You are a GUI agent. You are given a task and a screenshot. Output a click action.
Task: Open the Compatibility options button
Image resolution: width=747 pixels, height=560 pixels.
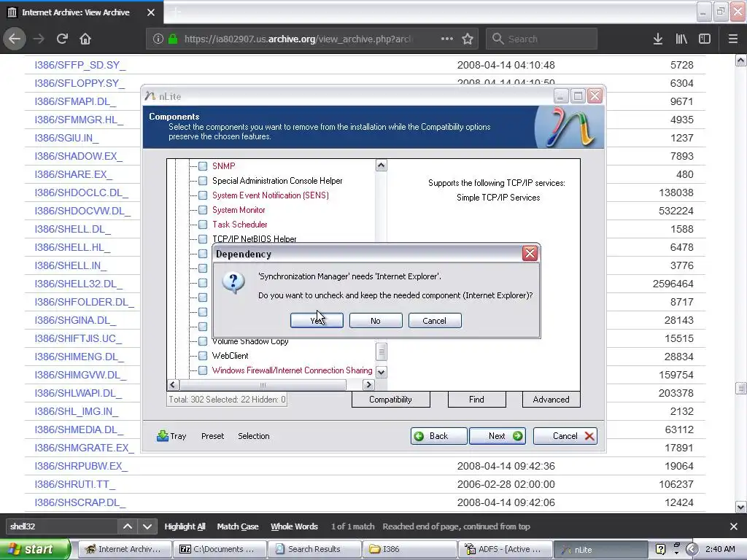click(391, 400)
